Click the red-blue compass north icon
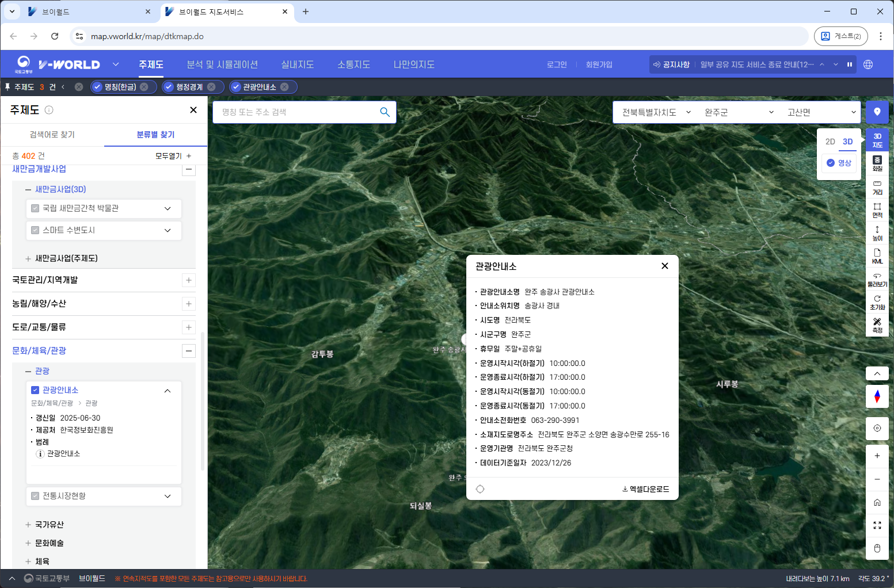 (x=877, y=396)
